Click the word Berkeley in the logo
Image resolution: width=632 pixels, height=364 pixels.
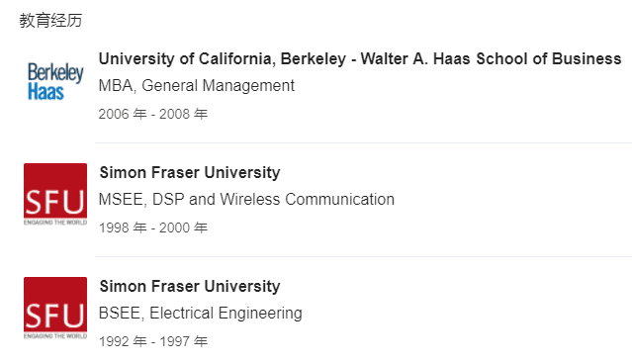pyautogui.click(x=55, y=72)
